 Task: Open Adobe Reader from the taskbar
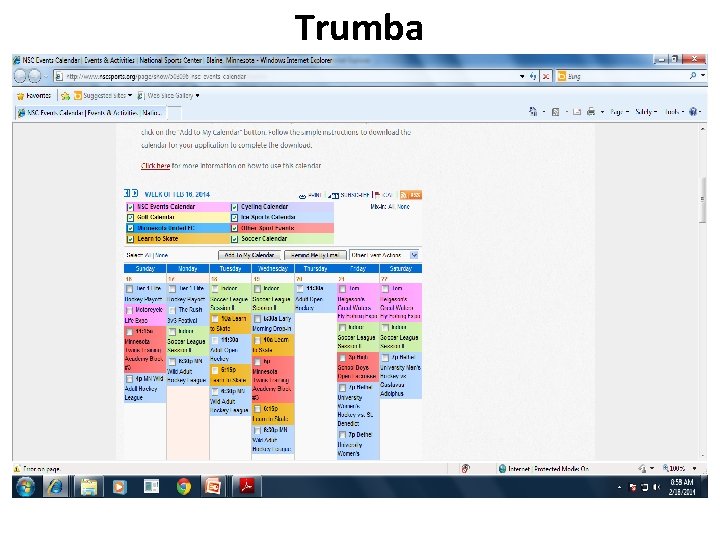click(246, 486)
